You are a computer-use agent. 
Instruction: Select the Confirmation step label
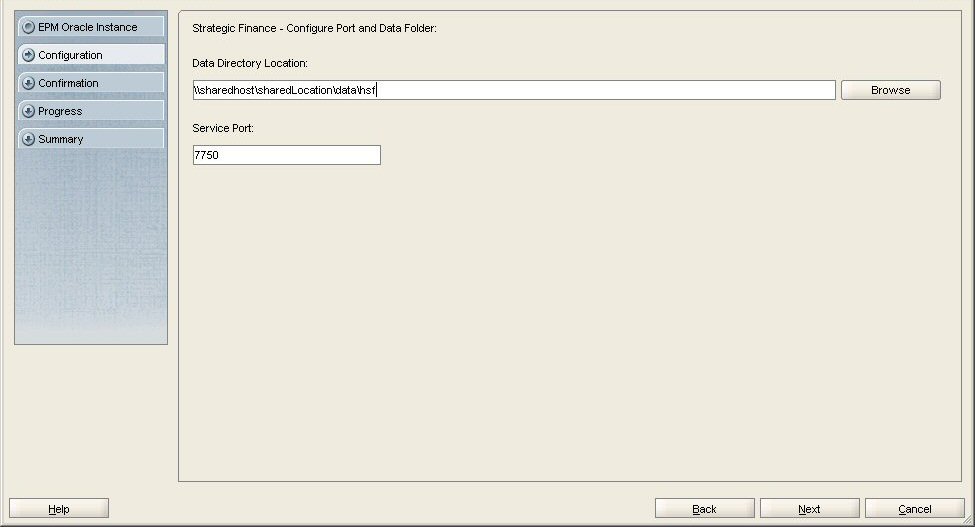[x=68, y=83]
